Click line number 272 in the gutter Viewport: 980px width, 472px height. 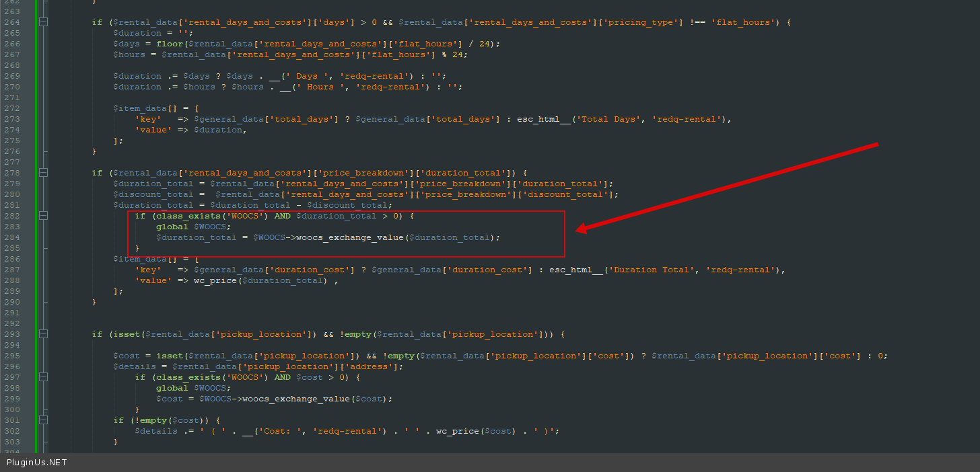(x=11, y=108)
